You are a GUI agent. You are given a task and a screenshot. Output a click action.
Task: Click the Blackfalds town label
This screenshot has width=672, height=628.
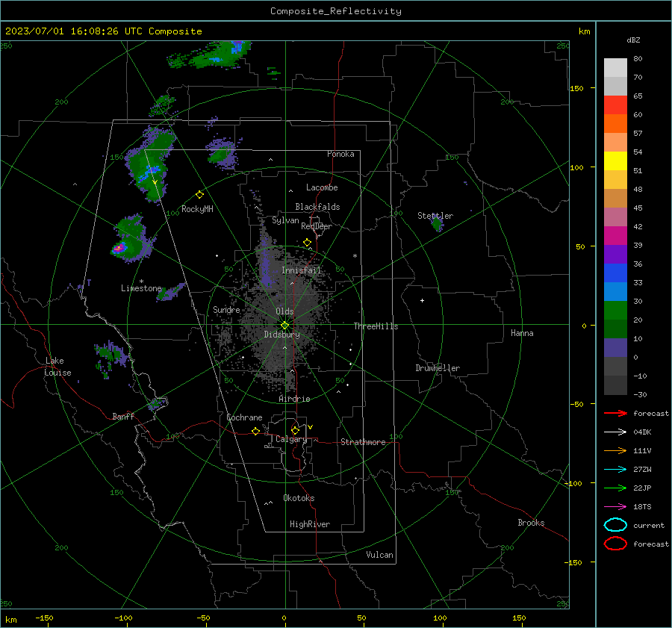click(x=317, y=207)
